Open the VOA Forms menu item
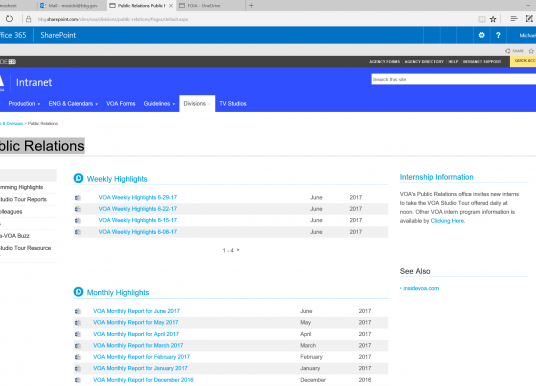536x386 pixels. 121,104
